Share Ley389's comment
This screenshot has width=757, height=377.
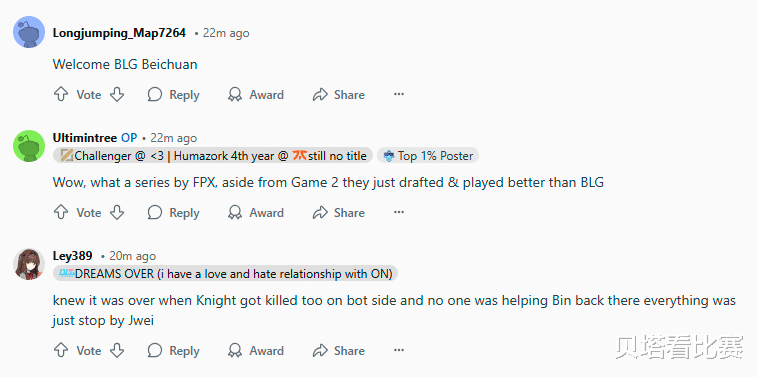338,350
